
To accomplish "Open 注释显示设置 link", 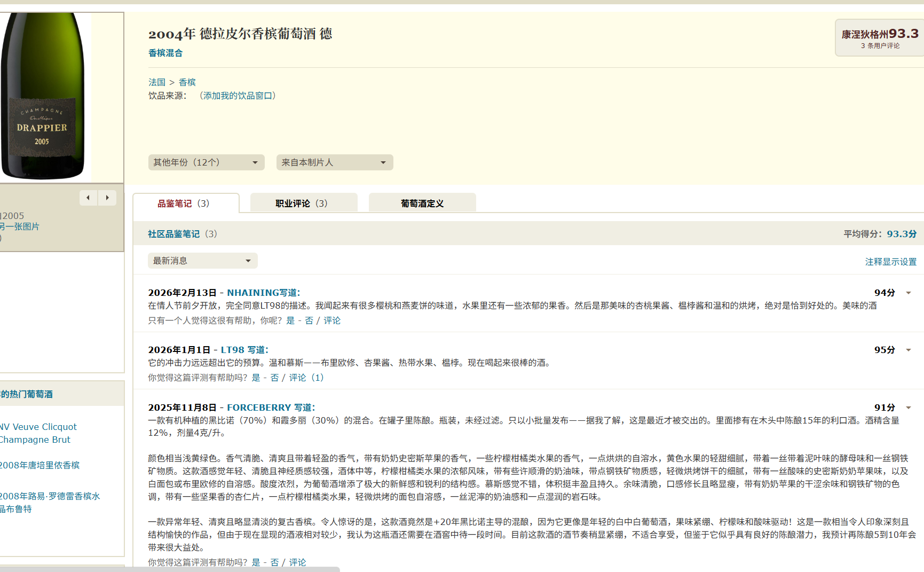I will 890,262.
